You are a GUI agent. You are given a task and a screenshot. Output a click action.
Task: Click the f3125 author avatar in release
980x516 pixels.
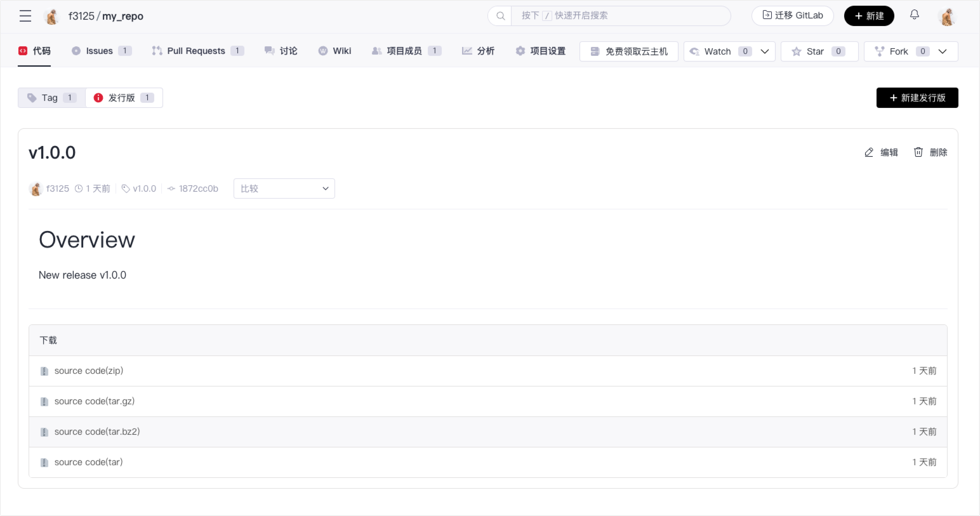[x=36, y=189]
